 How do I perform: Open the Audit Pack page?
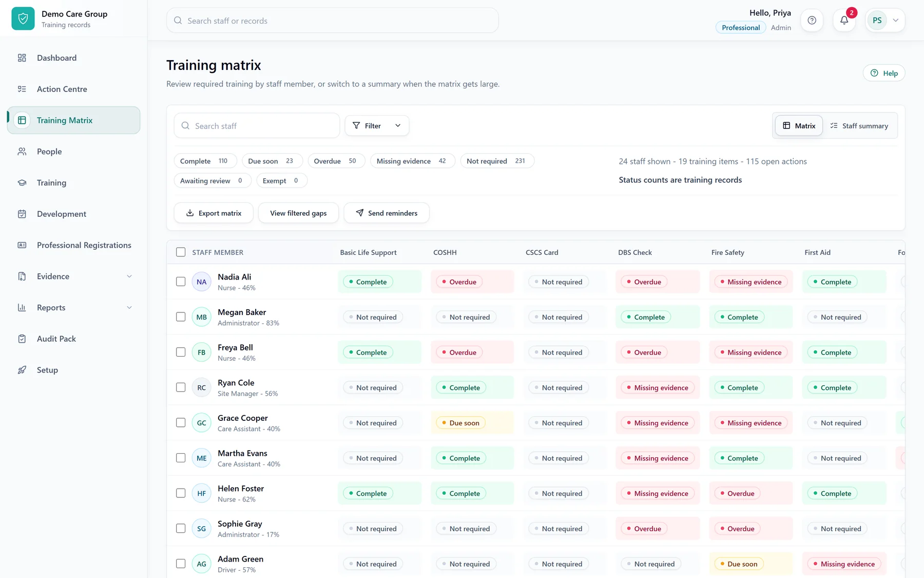tap(73, 339)
